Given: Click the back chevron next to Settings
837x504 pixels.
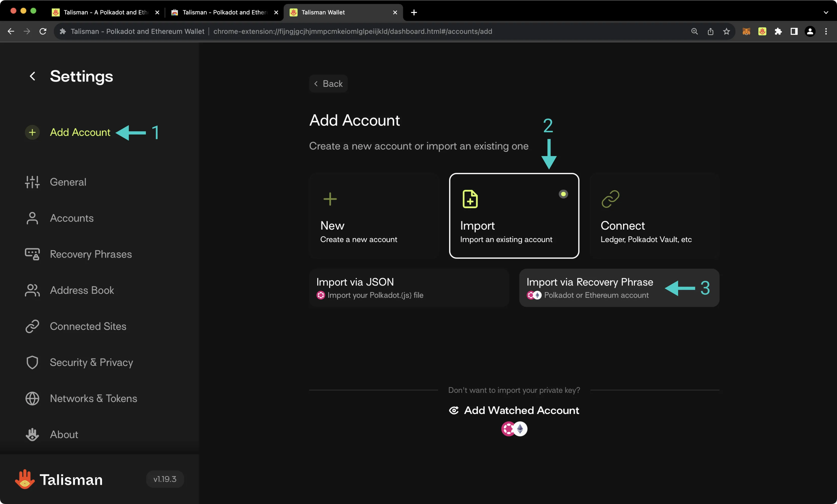Looking at the screenshot, I should coord(32,76).
